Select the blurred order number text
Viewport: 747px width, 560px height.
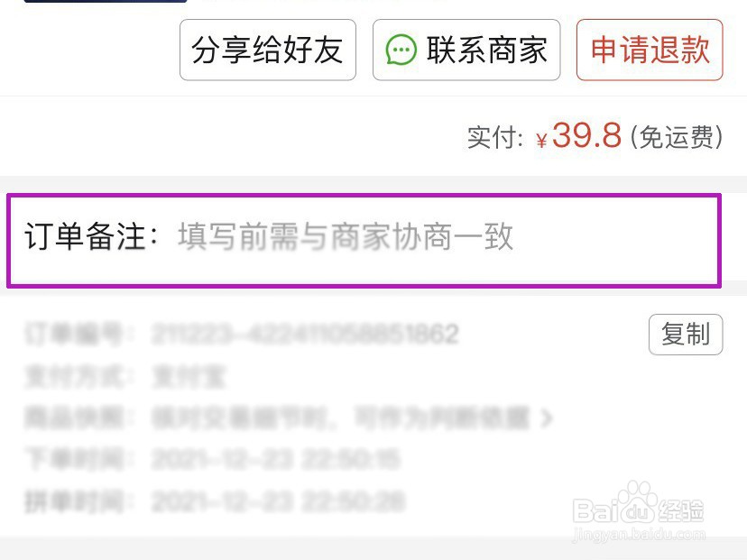(x=305, y=334)
